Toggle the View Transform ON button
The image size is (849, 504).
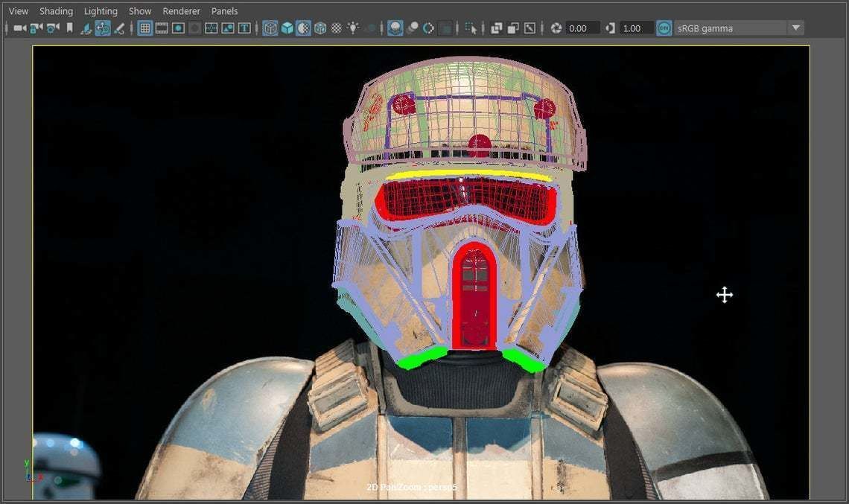(664, 28)
